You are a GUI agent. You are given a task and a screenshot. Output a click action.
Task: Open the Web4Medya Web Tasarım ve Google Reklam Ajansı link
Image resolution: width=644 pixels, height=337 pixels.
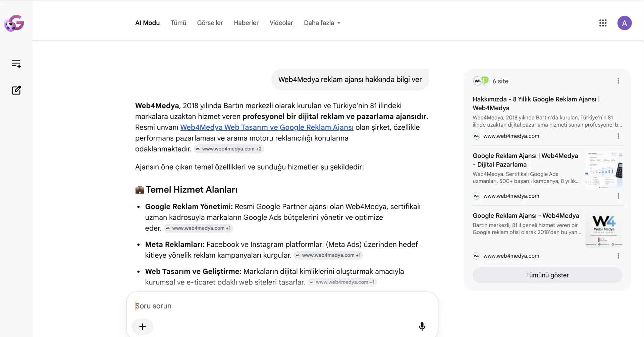point(267,127)
